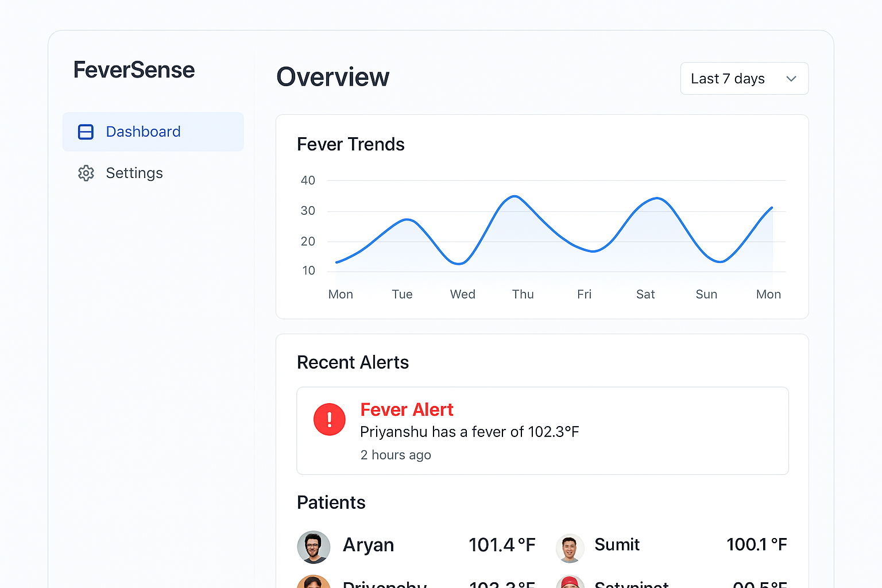Click the 20 value on chart y-axis
The width and height of the screenshot is (882, 588).
click(x=308, y=241)
